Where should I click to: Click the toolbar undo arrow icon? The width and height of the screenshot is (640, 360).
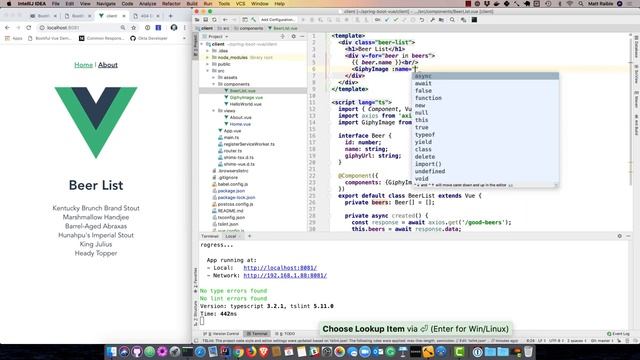click(x=422, y=20)
